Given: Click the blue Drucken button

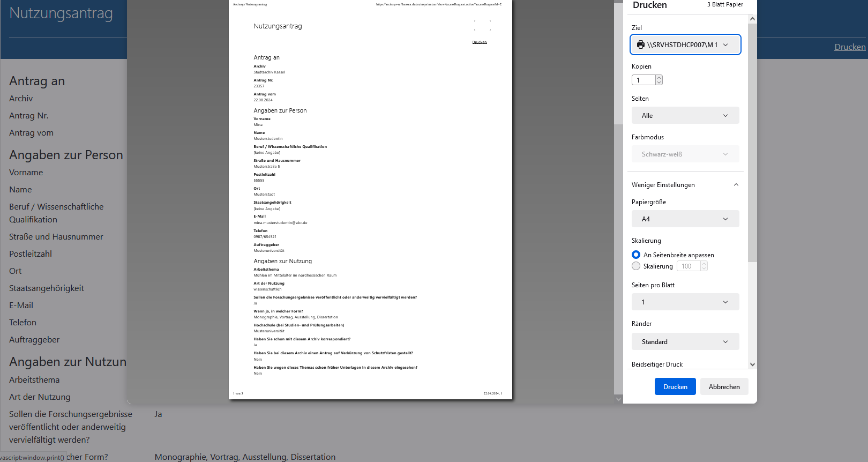Looking at the screenshot, I should point(675,386).
